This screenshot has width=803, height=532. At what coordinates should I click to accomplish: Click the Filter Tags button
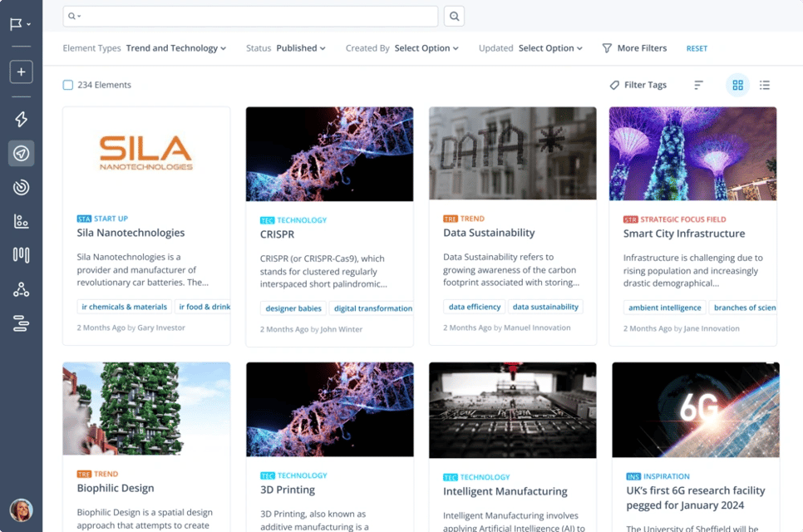(638, 85)
